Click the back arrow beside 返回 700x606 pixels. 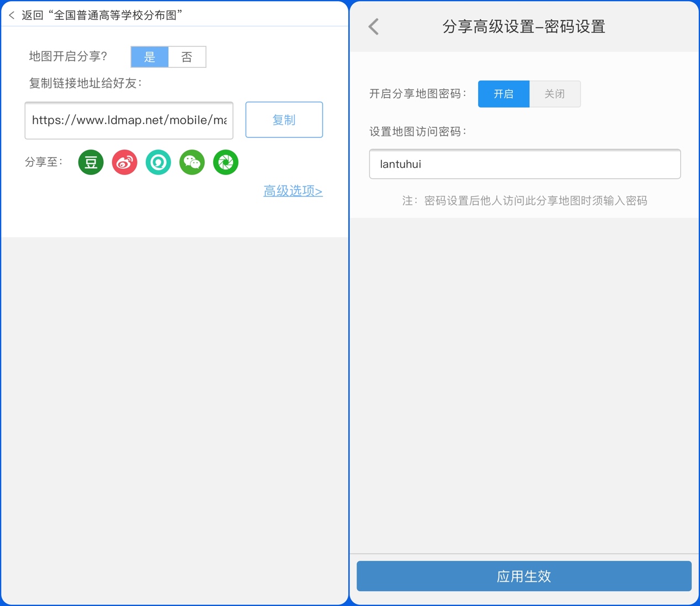[x=12, y=15]
